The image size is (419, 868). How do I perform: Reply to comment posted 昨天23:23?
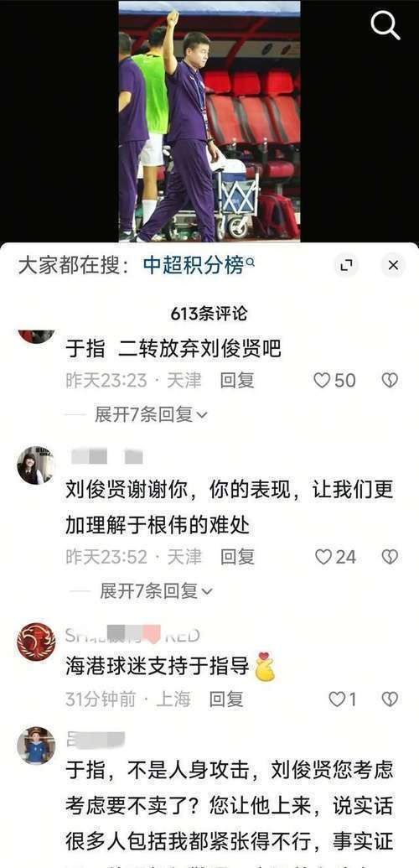(237, 380)
